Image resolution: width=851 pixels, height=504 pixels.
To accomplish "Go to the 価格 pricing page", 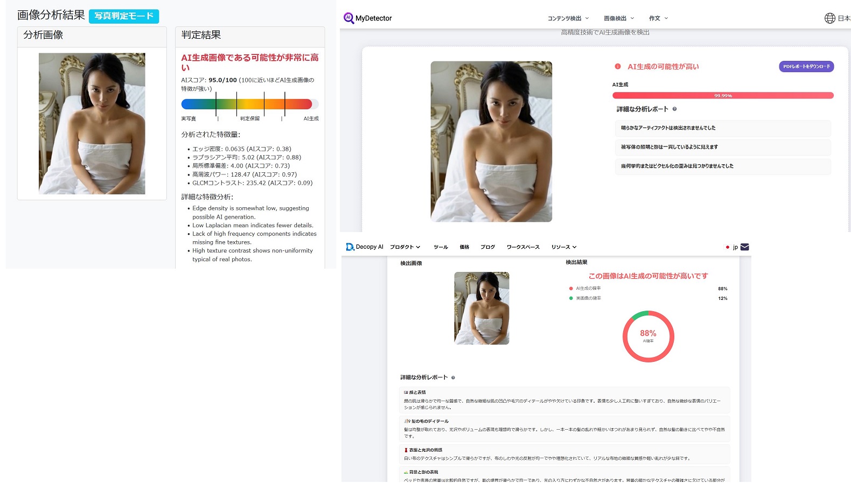I will pos(464,247).
